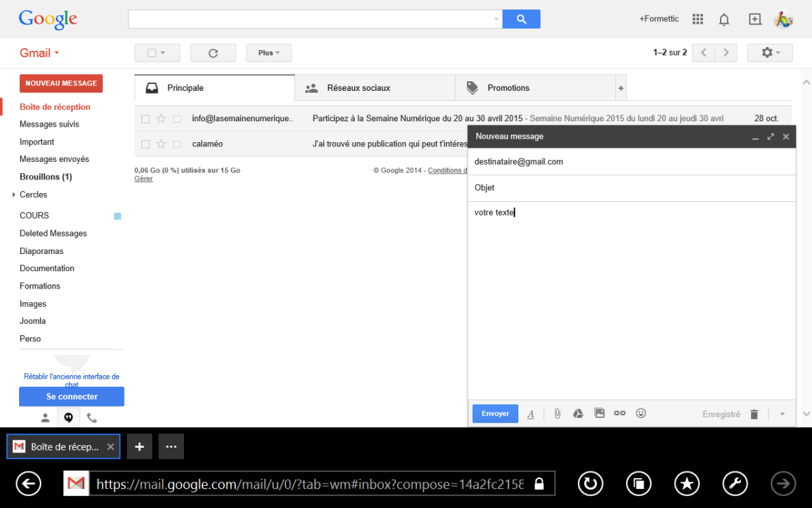Image resolution: width=812 pixels, height=508 pixels.
Task: Open more compose options arrow
Action: coord(782,414)
